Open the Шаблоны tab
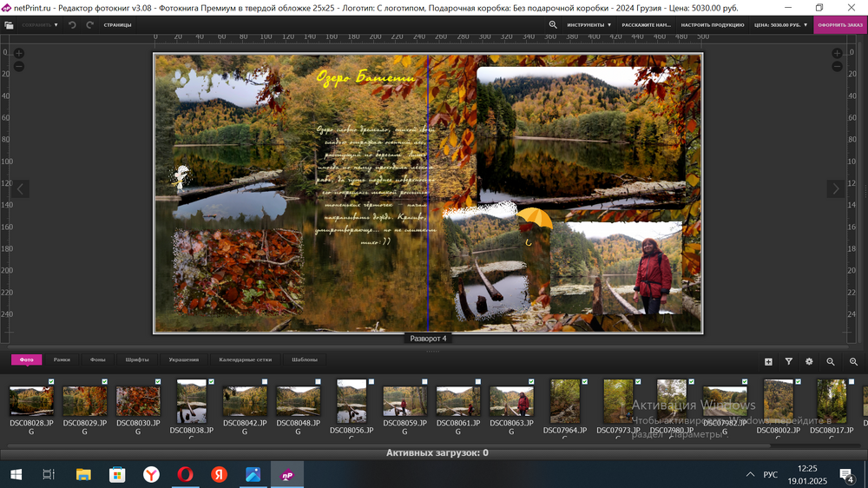The width and height of the screenshot is (868, 488). coord(305,359)
